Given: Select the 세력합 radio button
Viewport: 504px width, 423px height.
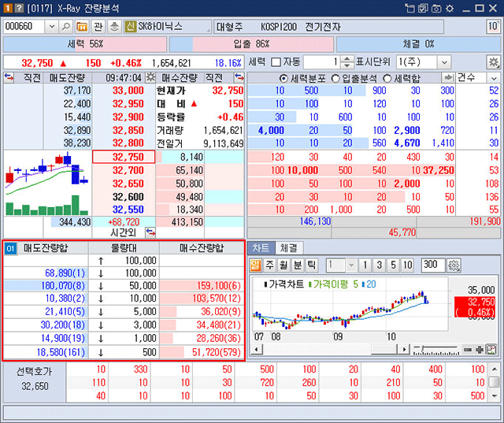Looking at the screenshot, I should [x=387, y=78].
